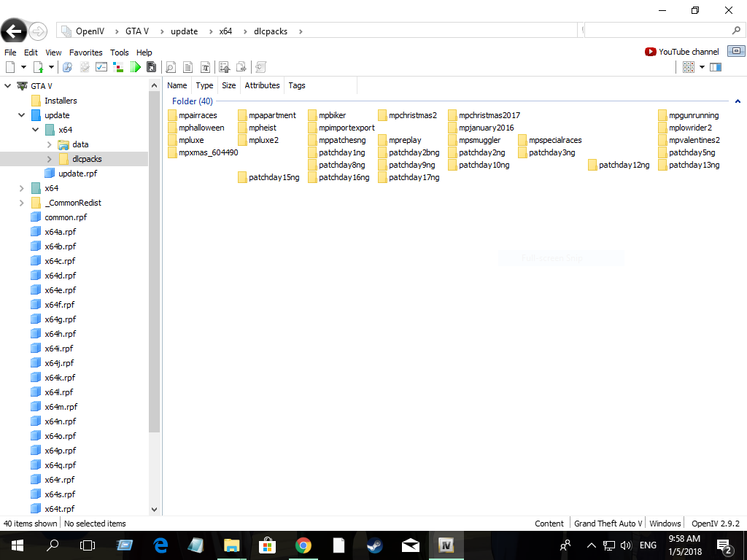The height and width of the screenshot is (560, 747).
Task: Click the New file toolbar icon
Action: (10, 67)
